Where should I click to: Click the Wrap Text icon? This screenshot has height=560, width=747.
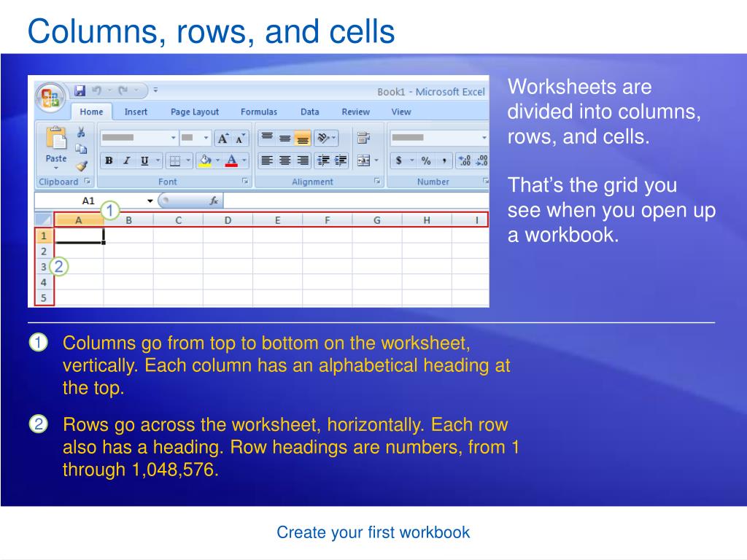pos(363,138)
